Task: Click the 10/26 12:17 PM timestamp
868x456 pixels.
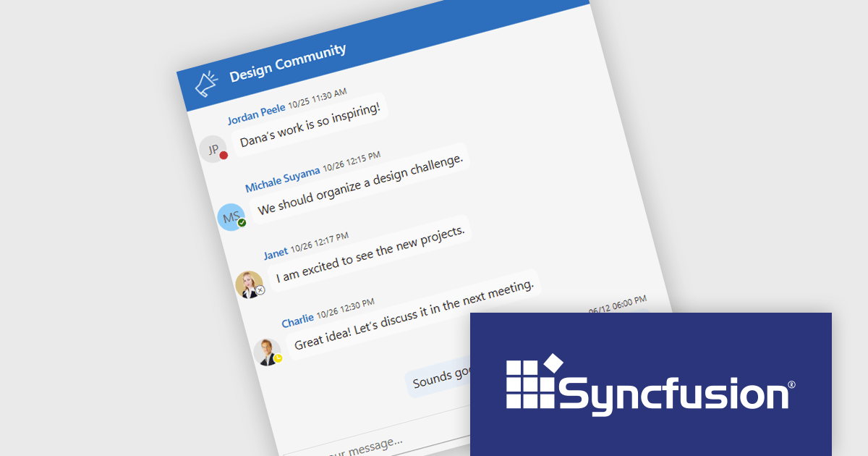Action: click(320, 244)
